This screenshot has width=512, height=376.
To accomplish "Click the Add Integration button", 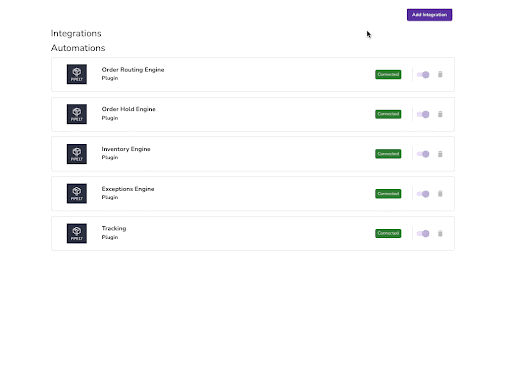I will (429, 15).
